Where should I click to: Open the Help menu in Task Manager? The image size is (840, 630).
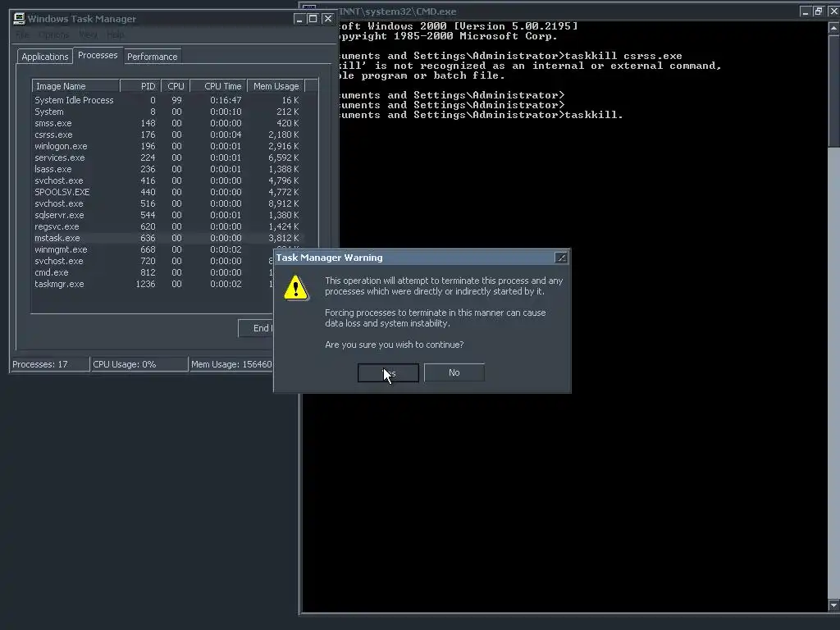pos(115,34)
